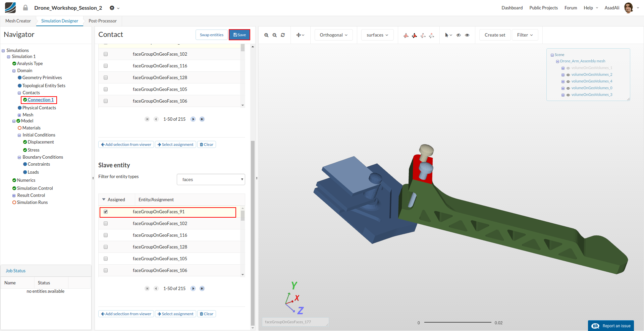The height and width of the screenshot is (331, 644).
Task: Save the contact settings
Action: pyautogui.click(x=239, y=35)
